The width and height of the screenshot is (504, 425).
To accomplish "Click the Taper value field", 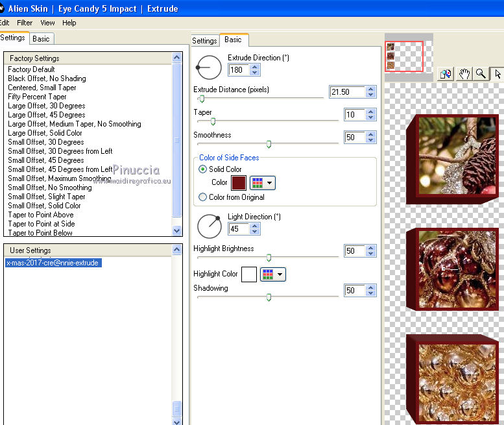I will coord(355,114).
